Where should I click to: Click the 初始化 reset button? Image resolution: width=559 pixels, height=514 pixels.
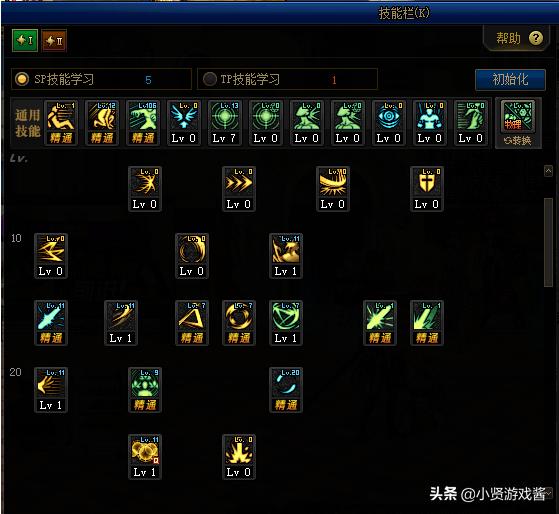510,79
